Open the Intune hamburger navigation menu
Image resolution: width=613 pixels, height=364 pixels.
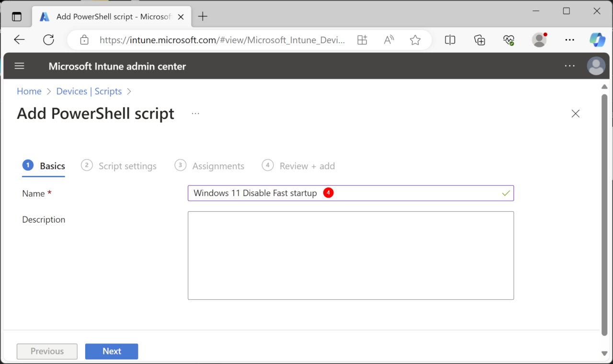(19, 66)
